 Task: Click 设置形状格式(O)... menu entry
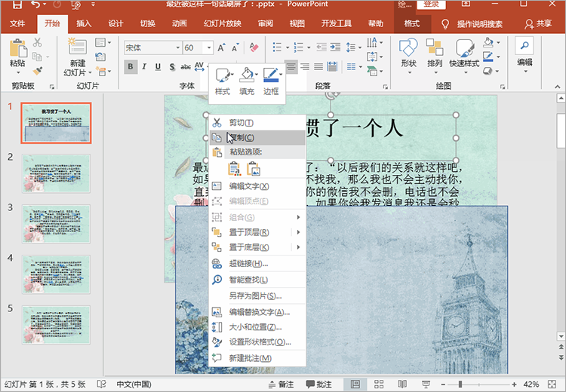[257, 342]
